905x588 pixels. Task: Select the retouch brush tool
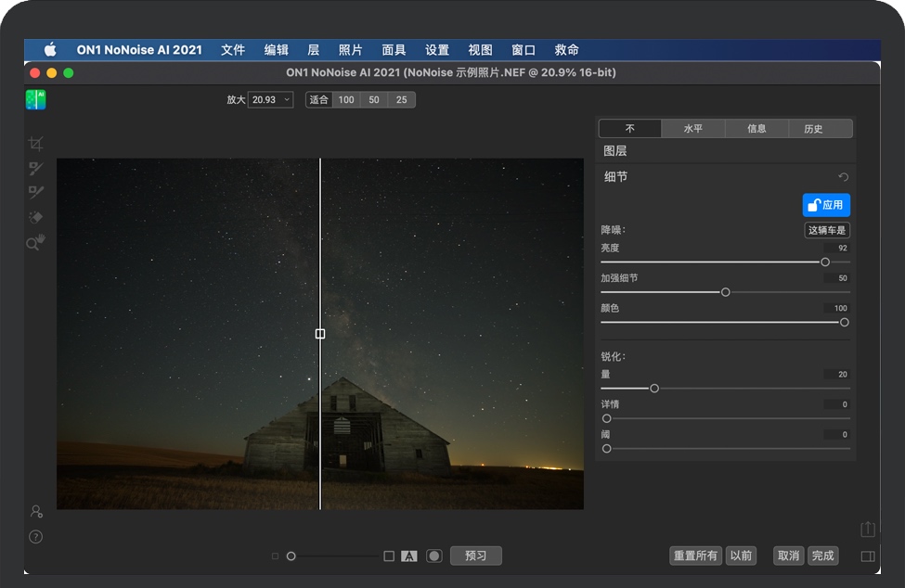point(35,168)
